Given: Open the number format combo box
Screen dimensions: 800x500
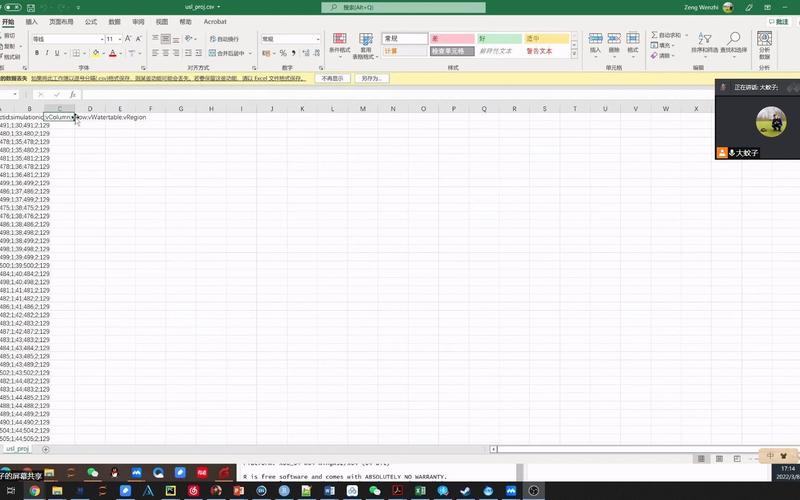Looking at the screenshot, I should coord(291,39).
